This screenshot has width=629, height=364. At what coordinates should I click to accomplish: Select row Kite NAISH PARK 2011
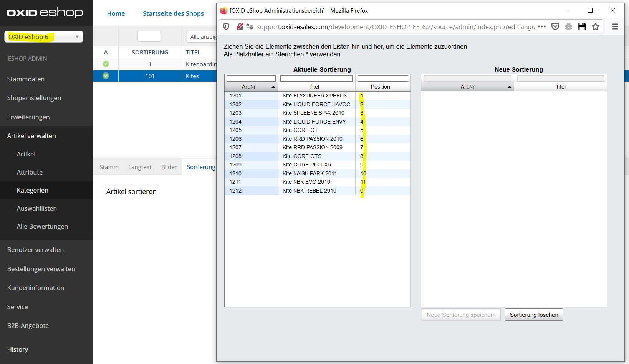pos(317,173)
